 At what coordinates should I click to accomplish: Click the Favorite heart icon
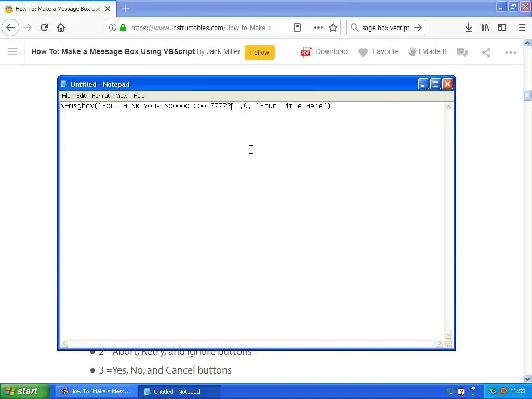tap(363, 52)
